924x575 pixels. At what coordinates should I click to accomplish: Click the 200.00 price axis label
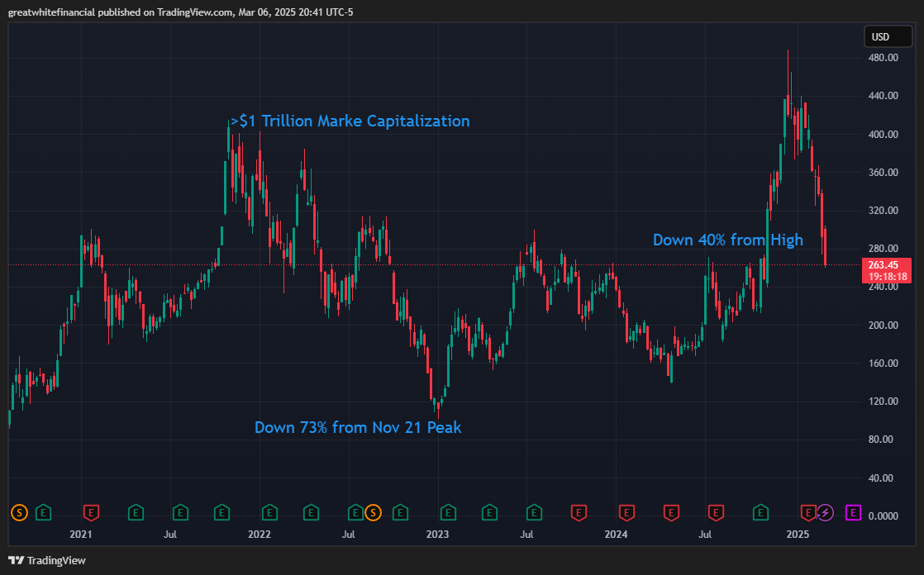coord(882,326)
